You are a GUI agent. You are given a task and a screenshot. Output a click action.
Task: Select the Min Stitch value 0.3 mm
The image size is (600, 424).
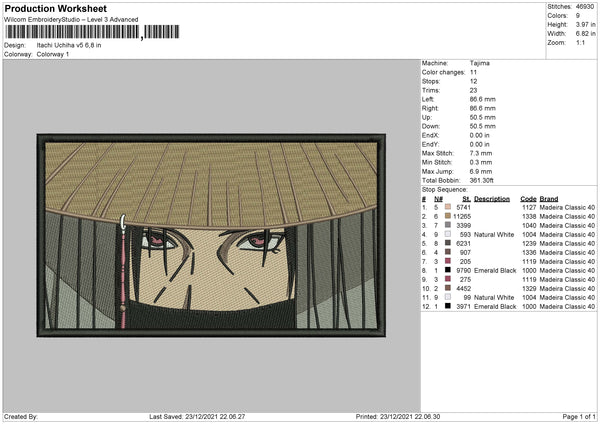pyautogui.click(x=481, y=162)
